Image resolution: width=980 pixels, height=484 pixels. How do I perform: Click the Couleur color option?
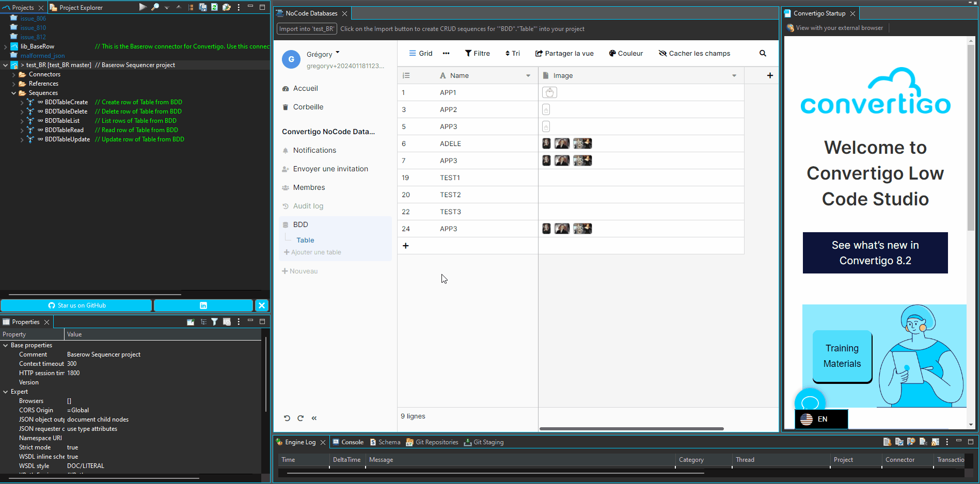point(625,53)
